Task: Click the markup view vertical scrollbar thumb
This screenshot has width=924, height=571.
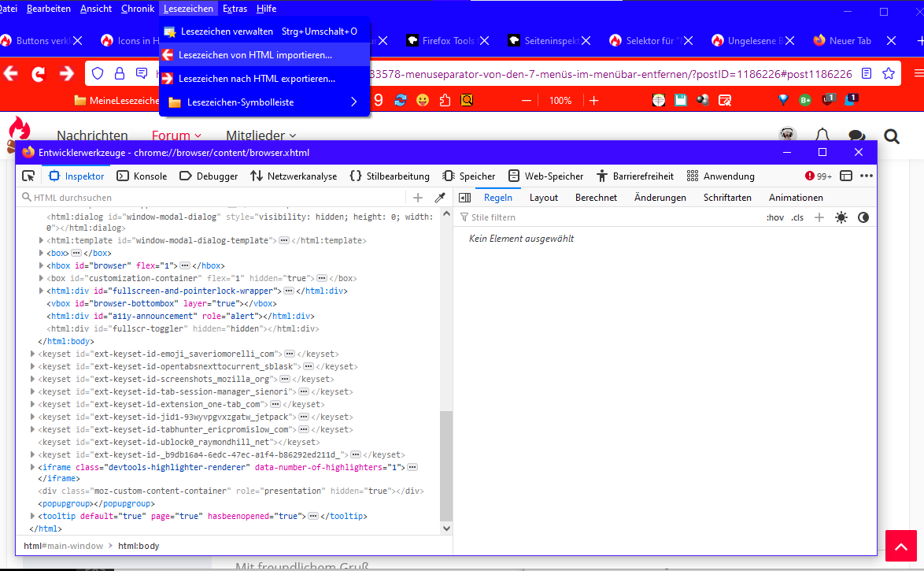Action: click(446, 465)
